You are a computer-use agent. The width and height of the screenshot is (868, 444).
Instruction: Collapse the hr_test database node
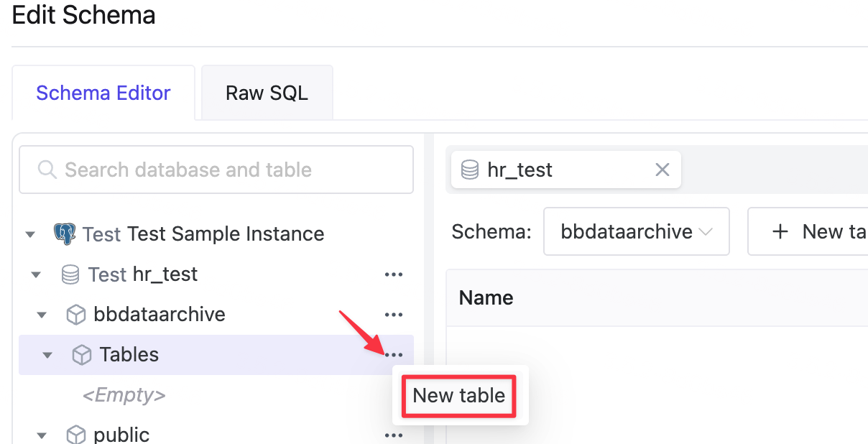pyautogui.click(x=35, y=274)
